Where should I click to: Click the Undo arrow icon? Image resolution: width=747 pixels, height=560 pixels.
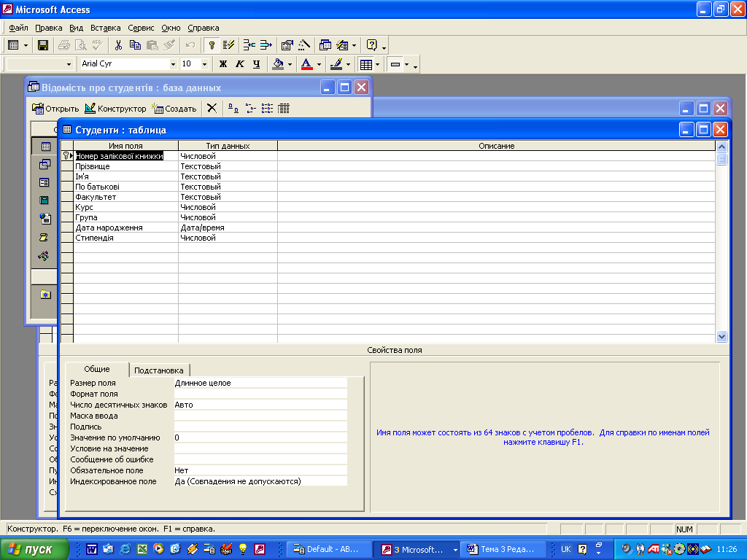(190, 45)
